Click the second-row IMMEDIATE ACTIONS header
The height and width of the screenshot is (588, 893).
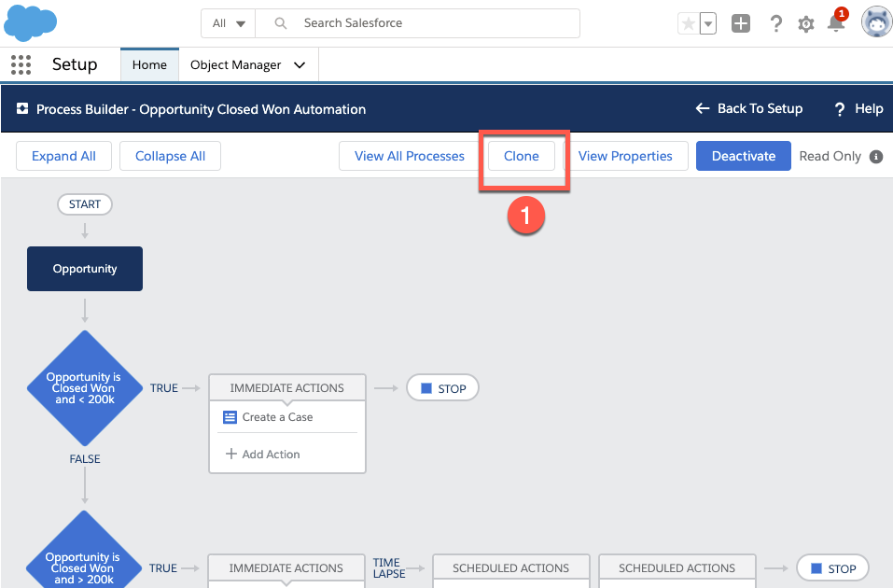pyautogui.click(x=286, y=568)
